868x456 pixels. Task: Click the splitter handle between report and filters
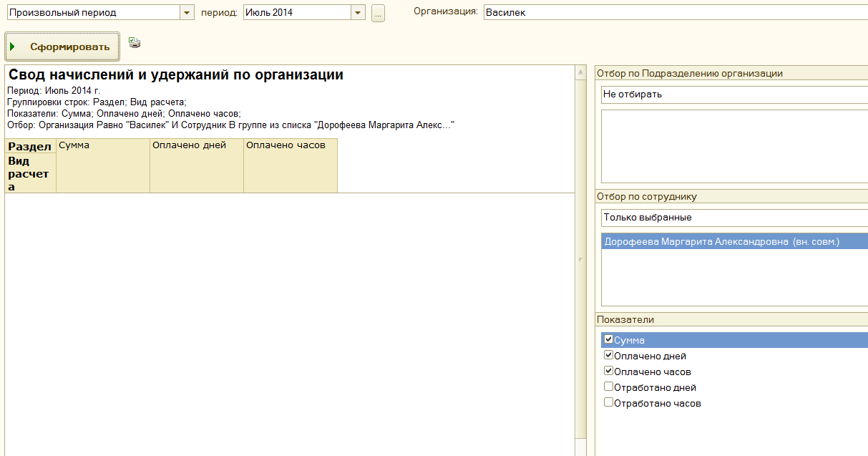point(580,260)
